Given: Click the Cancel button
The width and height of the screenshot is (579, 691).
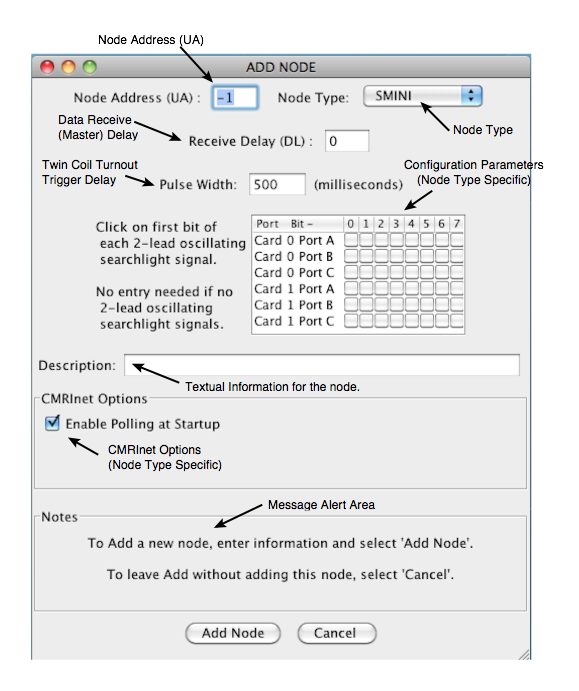Looking at the screenshot, I should click(x=337, y=633).
